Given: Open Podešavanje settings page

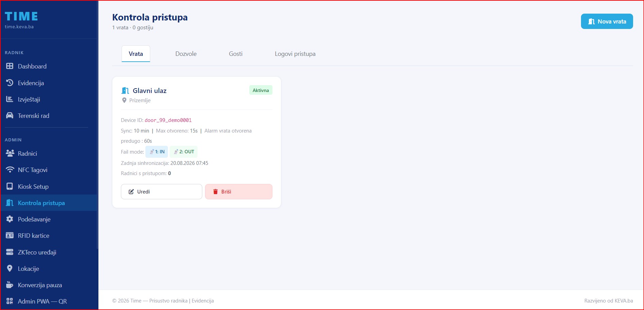Looking at the screenshot, I should click(49, 219).
